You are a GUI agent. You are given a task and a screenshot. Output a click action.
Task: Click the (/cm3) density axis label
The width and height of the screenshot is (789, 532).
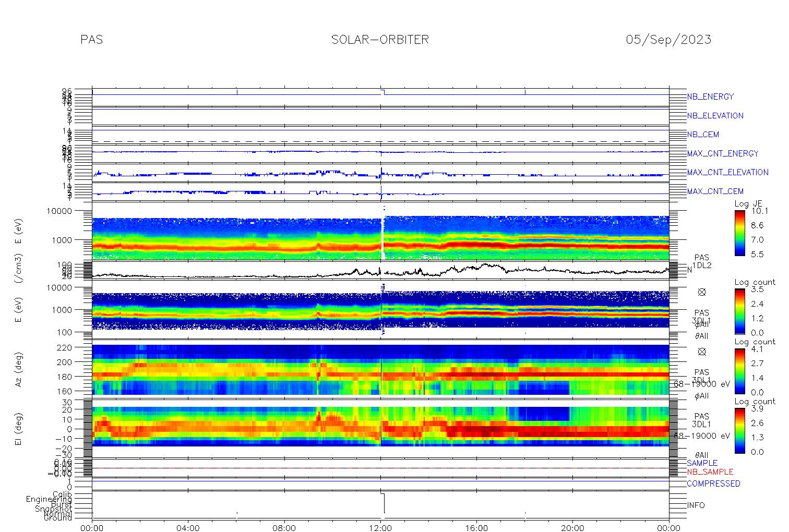(x=19, y=270)
